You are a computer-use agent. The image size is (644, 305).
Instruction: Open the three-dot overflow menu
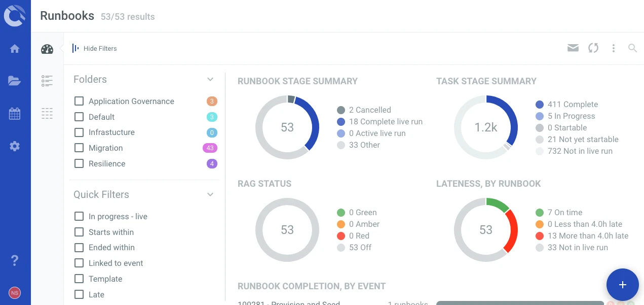pyautogui.click(x=614, y=48)
